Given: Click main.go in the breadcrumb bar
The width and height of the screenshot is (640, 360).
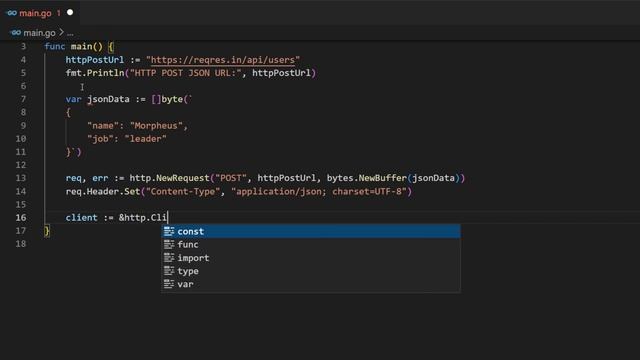Looking at the screenshot, I should coord(39,33).
